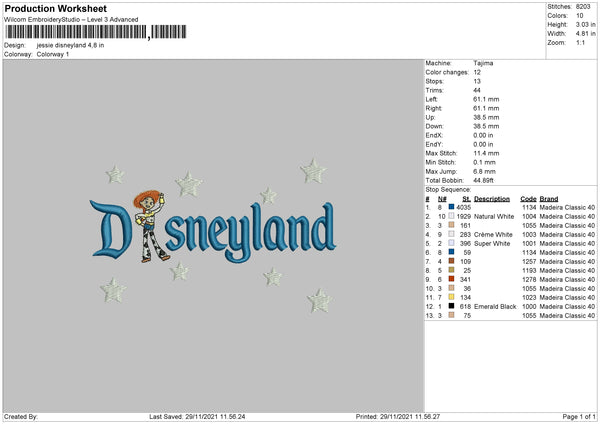Click the Color changes value 12

(477, 72)
